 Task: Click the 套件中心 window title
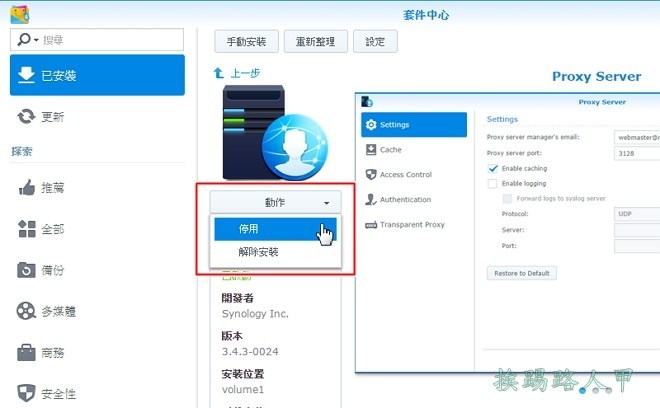[x=426, y=15]
